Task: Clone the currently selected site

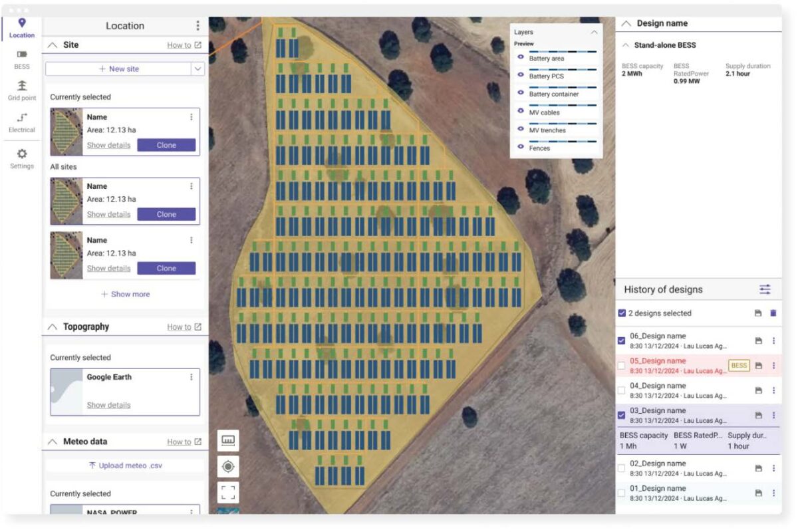Action: coord(166,145)
